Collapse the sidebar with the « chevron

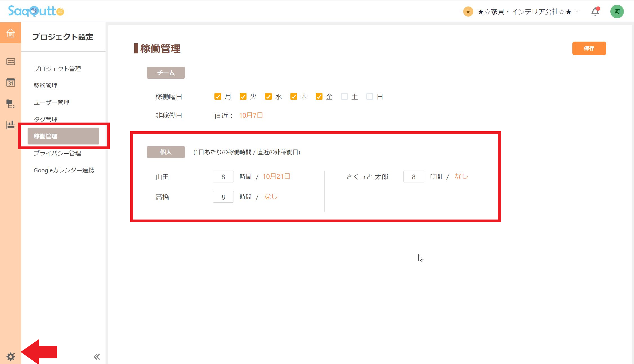97,356
